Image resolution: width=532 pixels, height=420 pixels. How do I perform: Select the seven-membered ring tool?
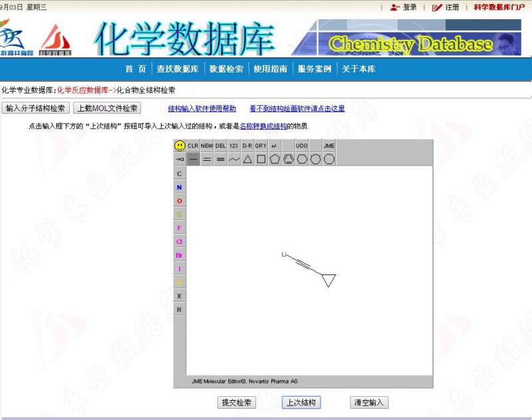315,159
